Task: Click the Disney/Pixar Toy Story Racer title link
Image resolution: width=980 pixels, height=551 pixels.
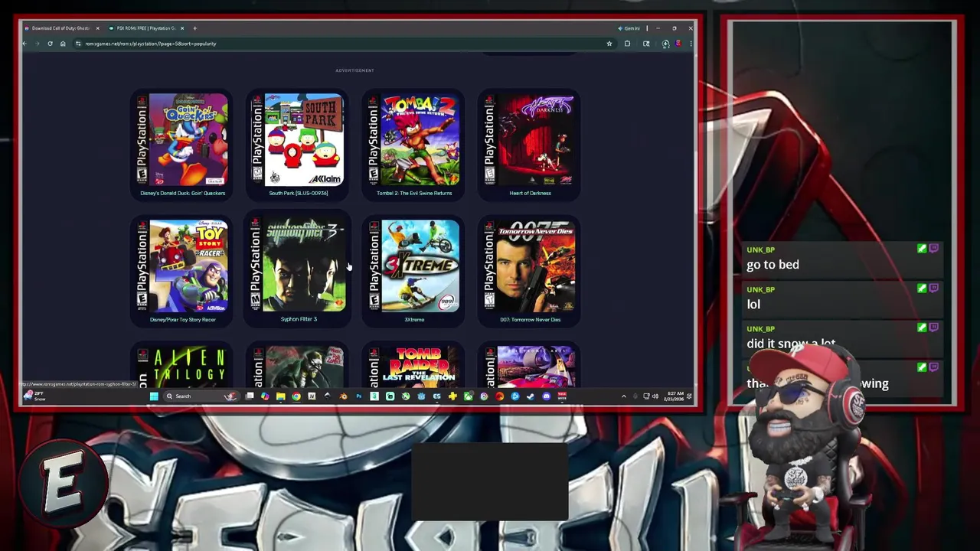Action: pyautogui.click(x=183, y=319)
